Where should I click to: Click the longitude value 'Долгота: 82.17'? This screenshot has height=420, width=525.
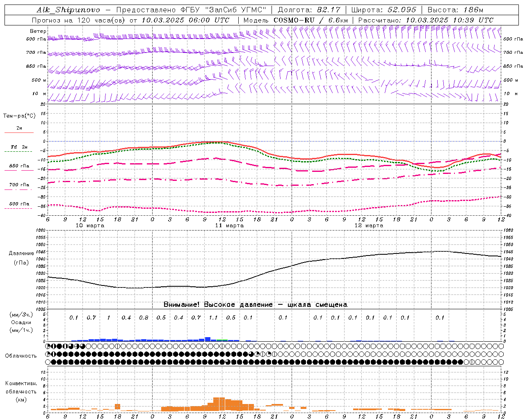pyautogui.click(x=309, y=10)
